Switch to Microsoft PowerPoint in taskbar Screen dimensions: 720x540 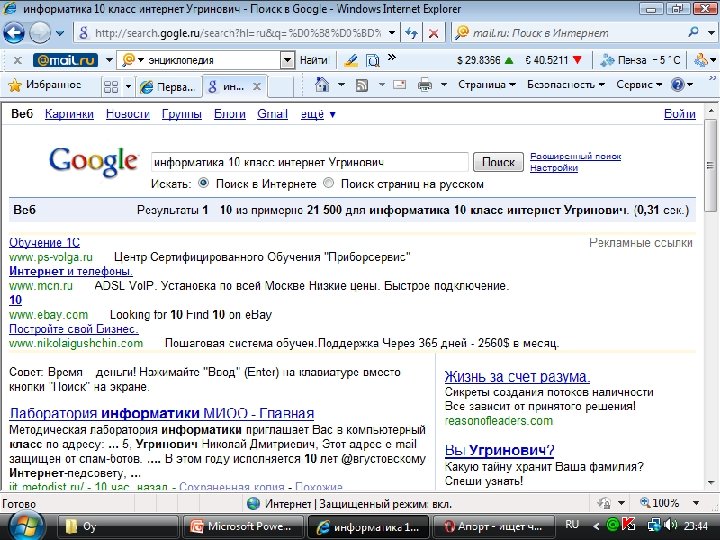[242, 526]
